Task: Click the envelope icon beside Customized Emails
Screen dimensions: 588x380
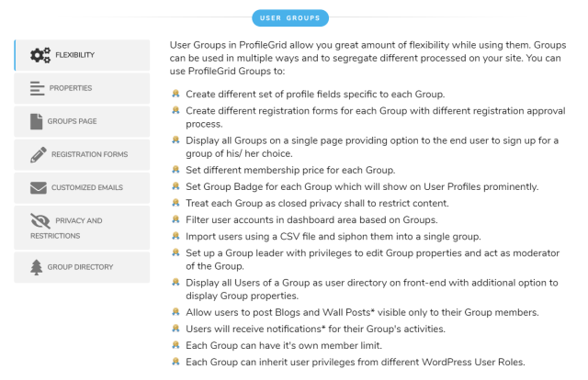Action: point(39,188)
